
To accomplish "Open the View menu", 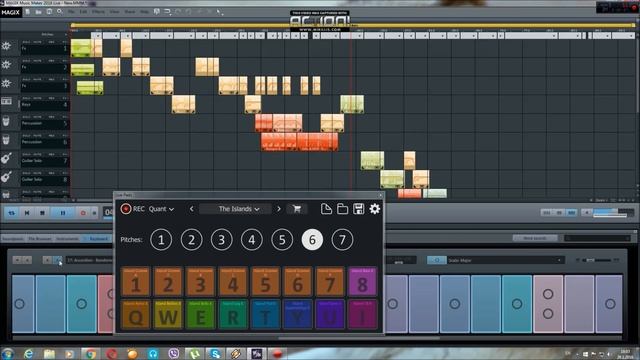I will click(114, 12).
